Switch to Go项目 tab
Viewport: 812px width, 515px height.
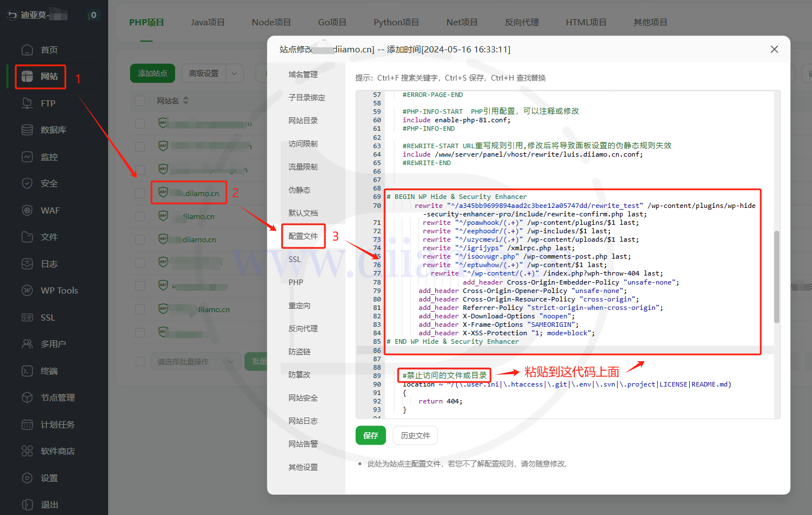[x=332, y=23]
